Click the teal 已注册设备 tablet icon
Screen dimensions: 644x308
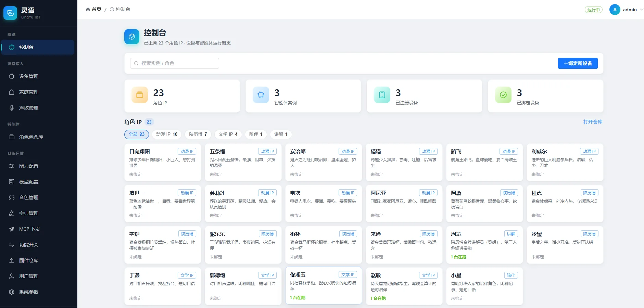point(382,95)
